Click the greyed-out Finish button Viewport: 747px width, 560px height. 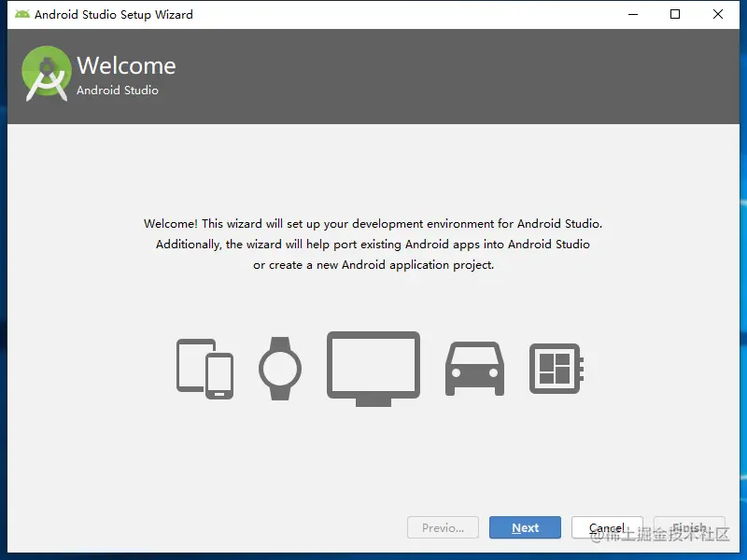[689, 527]
